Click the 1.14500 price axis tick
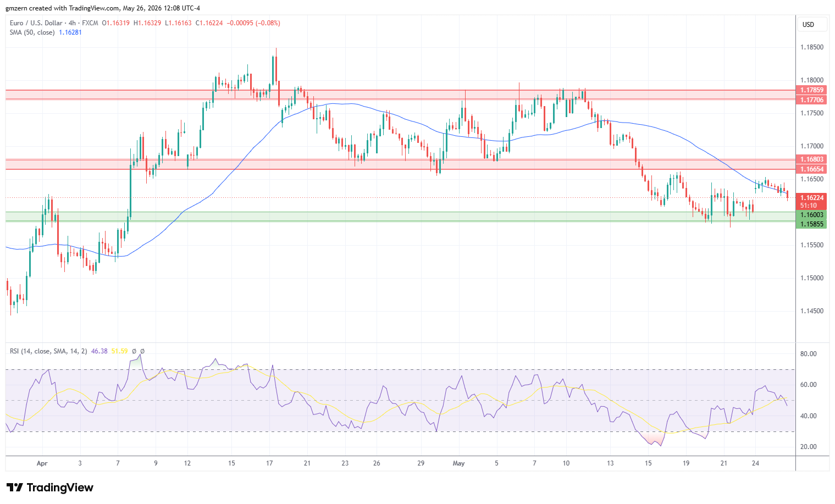Image resolution: width=835 pixels, height=504 pixels. point(812,311)
